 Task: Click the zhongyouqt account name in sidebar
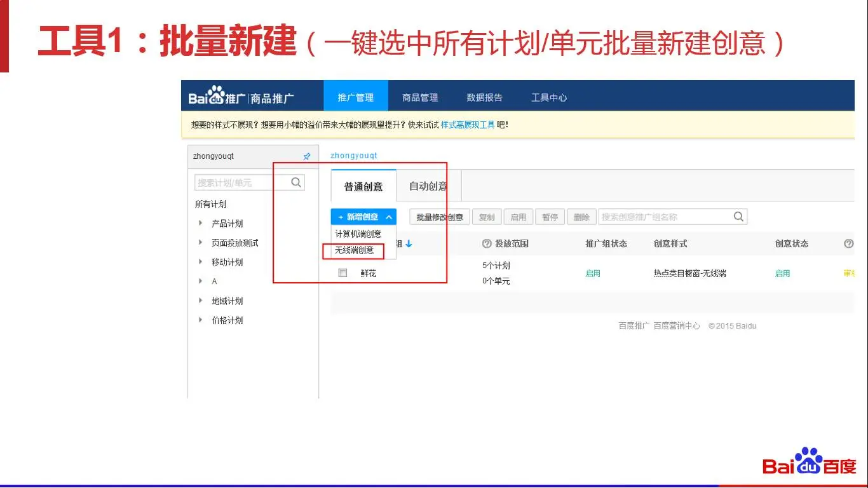pyautogui.click(x=214, y=156)
